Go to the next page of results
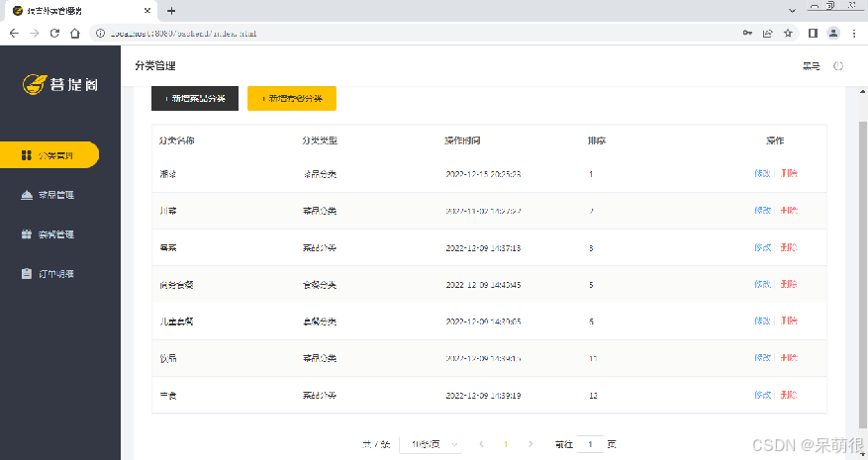Viewport: 868px width, 460px height. (530, 444)
